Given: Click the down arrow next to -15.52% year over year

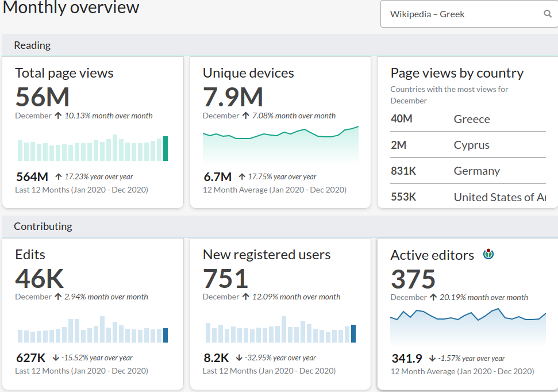Looking at the screenshot, I should point(56,358).
